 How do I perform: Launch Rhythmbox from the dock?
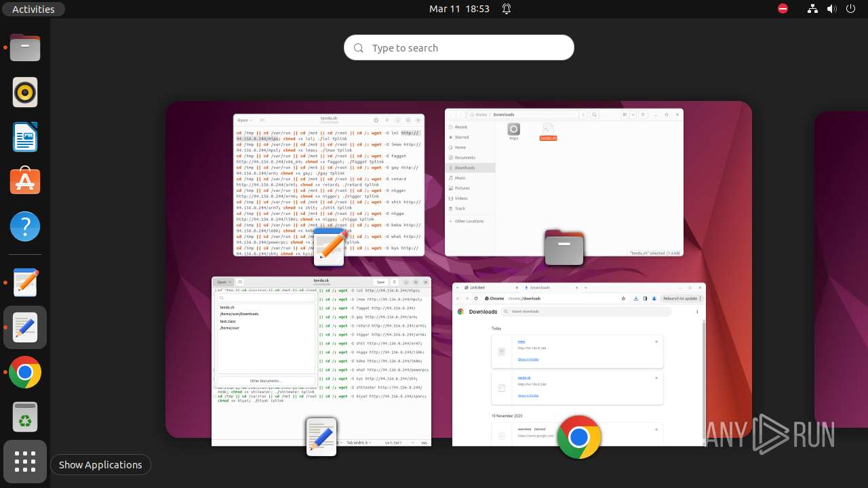pos(25,92)
